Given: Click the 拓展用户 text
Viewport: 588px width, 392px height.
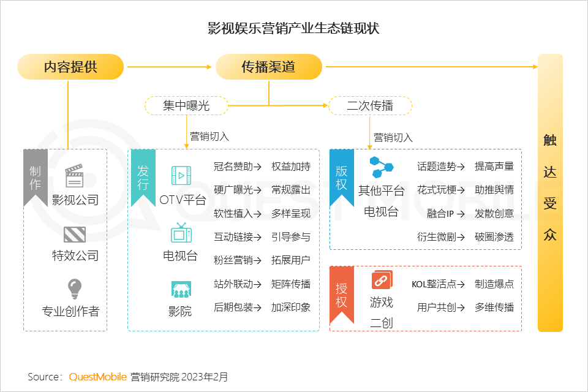Looking at the screenshot, I should (x=291, y=260).
